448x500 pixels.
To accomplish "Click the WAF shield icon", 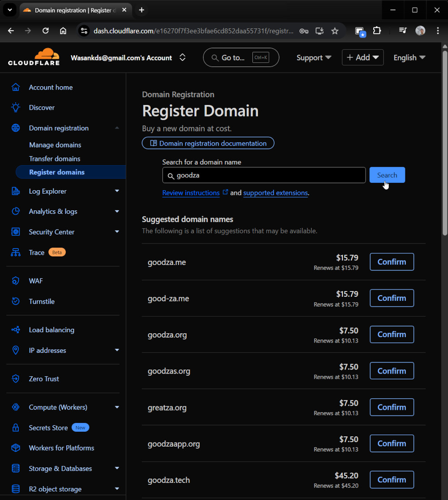I will (x=16, y=281).
